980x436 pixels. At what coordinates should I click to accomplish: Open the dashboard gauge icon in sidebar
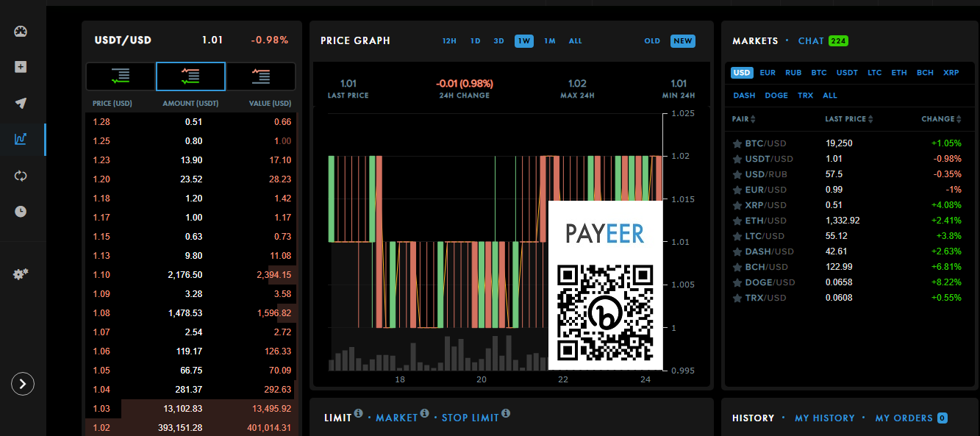click(x=21, y=32)
